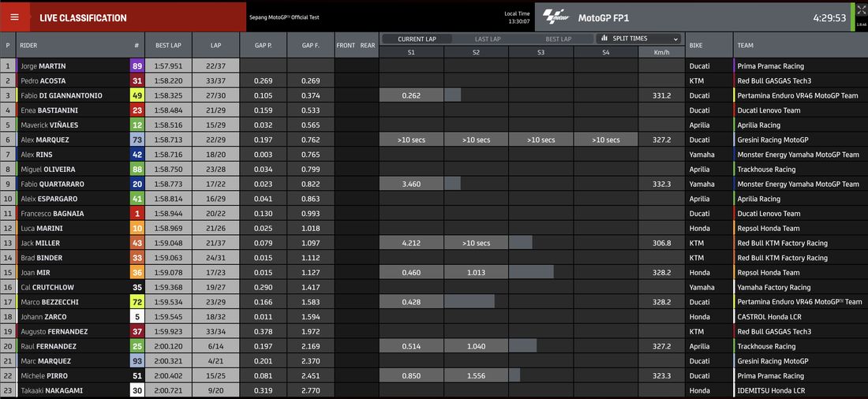Screen dimensions: 868x399
Task: Click Joan MIR S3 progress bar
Action: click(x=531, y=272)
